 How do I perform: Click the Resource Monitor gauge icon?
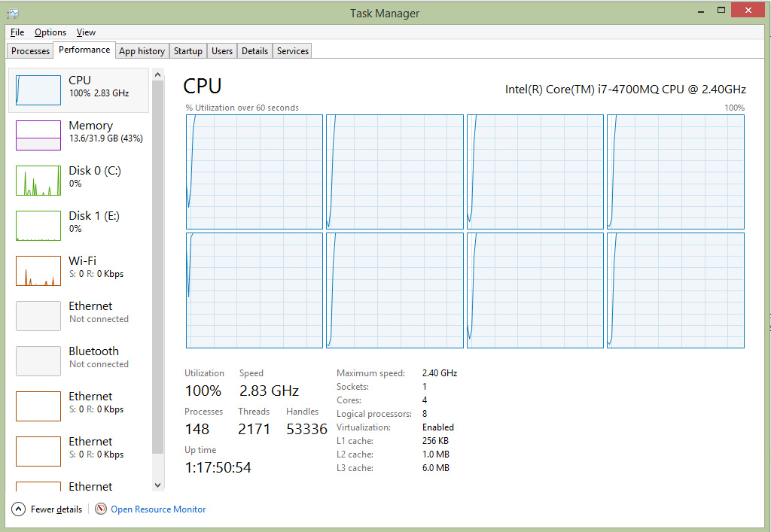click(101, 509)
